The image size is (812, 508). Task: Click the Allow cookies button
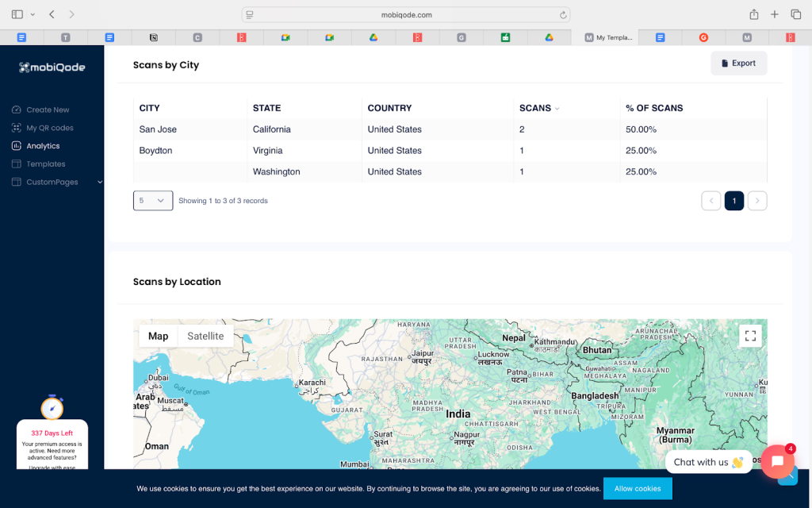click(637, 488)
